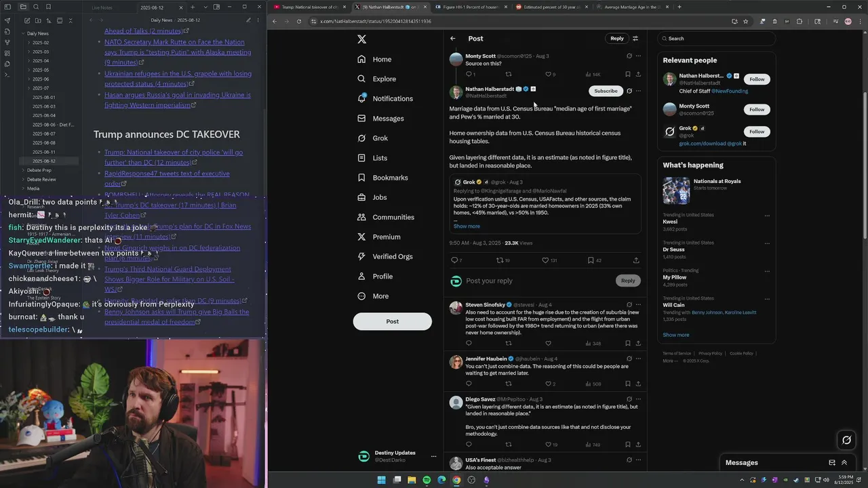868x488 pixels.
Task: Open the More menu in X sidebar
Action: coord(373,296)
